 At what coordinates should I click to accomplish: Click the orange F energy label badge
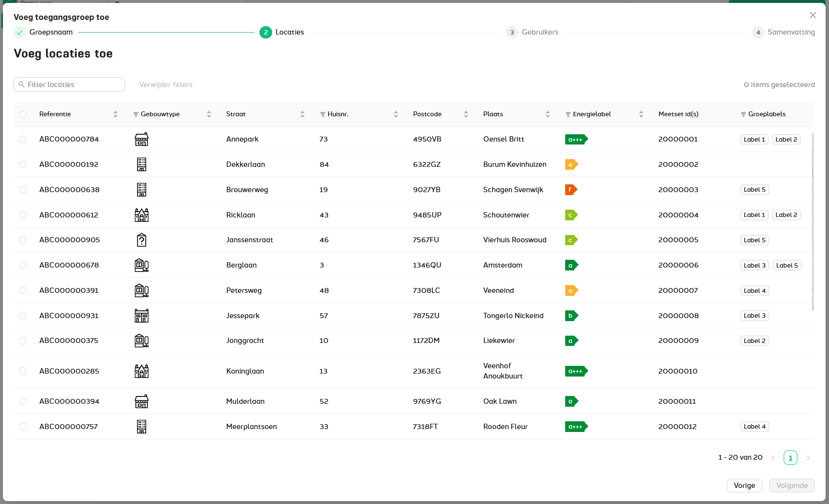coord(571,190)
